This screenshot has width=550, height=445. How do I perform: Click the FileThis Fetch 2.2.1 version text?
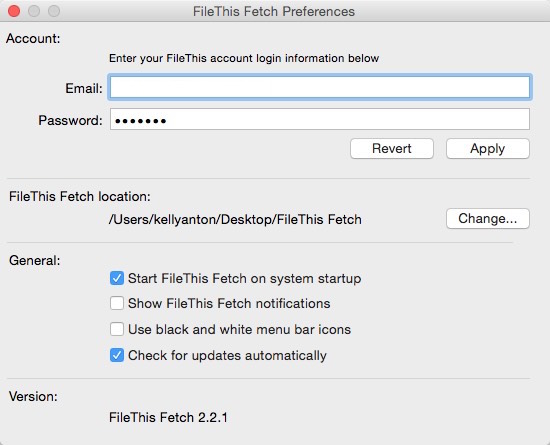168,417
